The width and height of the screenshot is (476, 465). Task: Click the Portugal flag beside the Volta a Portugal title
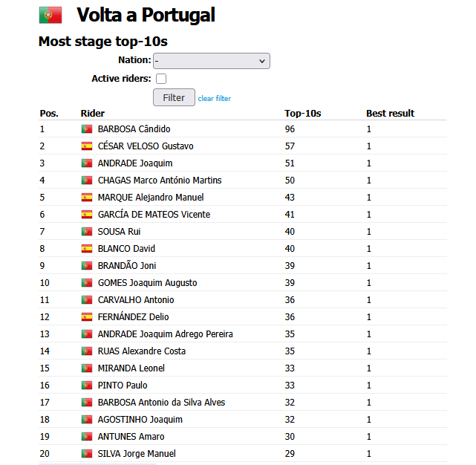(50, 15)
